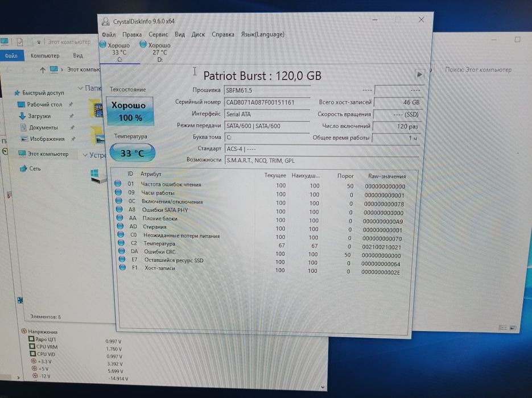Viewport: 532px width, 398px height.
Task: Click status circle of attribute F1 Хост-записи
Action: point(122,267)
